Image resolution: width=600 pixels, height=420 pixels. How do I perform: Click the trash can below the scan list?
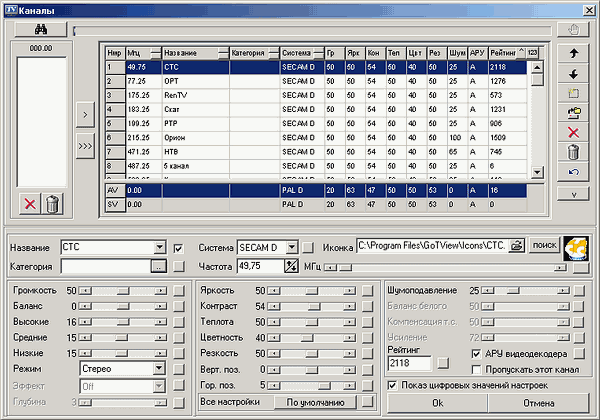53,205
